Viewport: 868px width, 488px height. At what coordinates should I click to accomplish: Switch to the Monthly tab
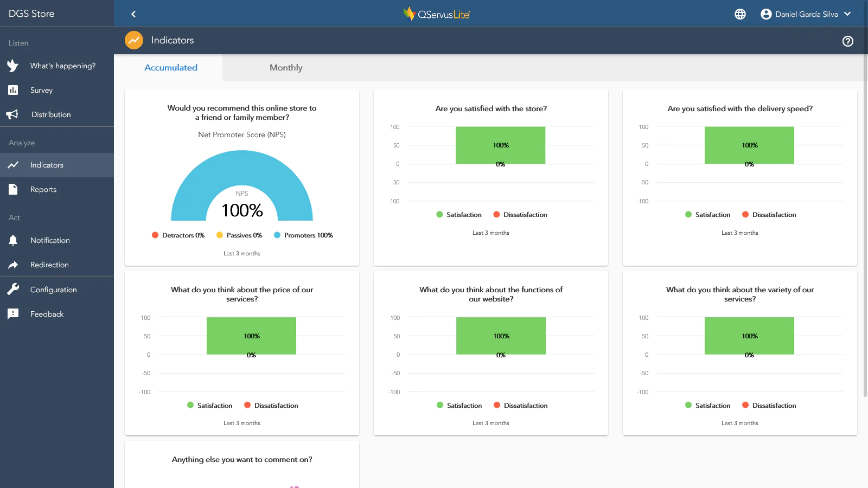tap(286, 68)
